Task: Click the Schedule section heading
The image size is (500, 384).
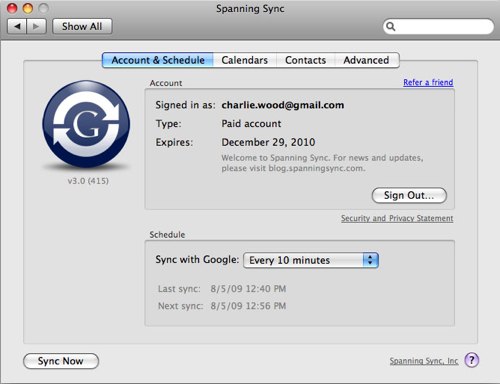Action: [167, 235]
